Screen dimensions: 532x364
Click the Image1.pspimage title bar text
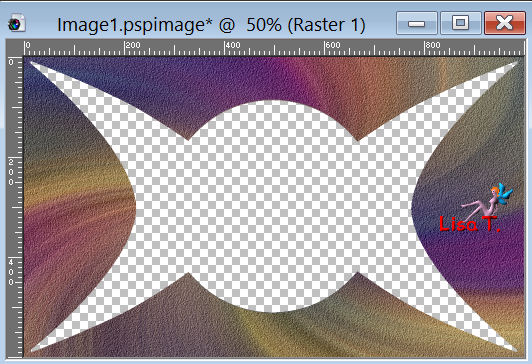[211, 25]
